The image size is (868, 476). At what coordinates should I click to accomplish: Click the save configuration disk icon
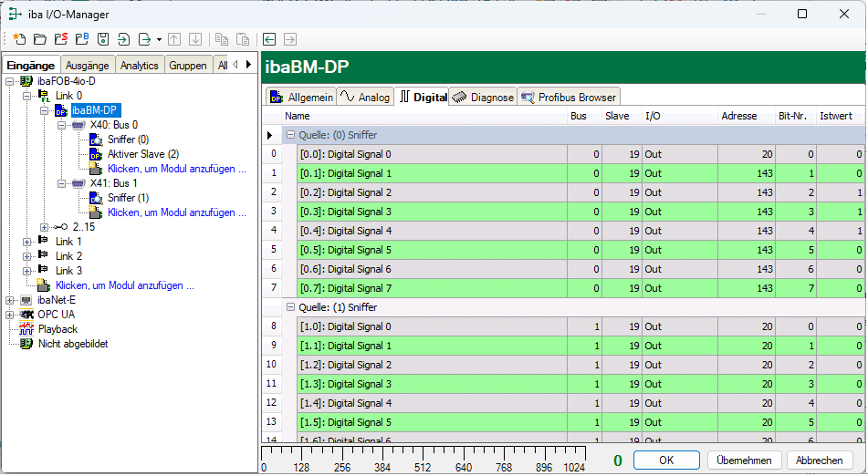[x=102, y=39]
